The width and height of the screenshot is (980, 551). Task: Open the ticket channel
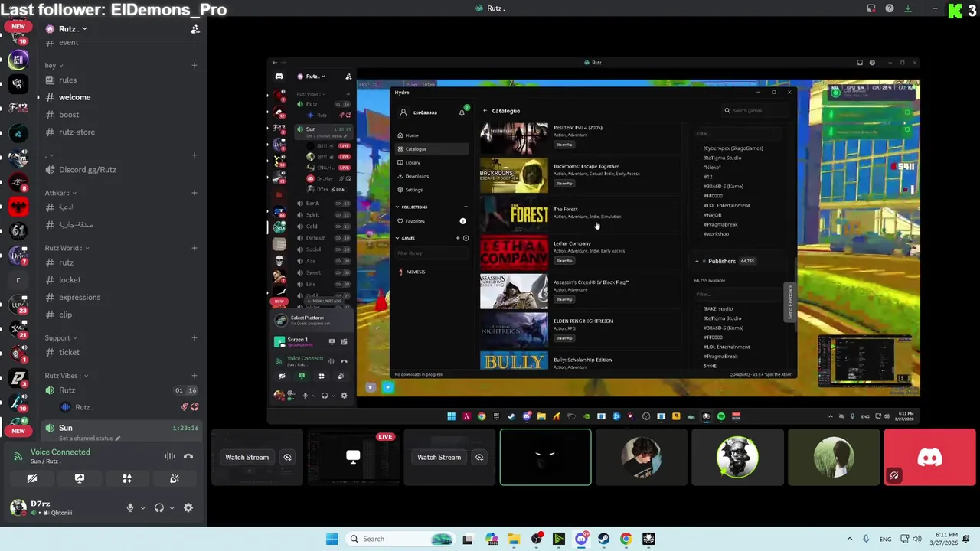coord(69,352)
